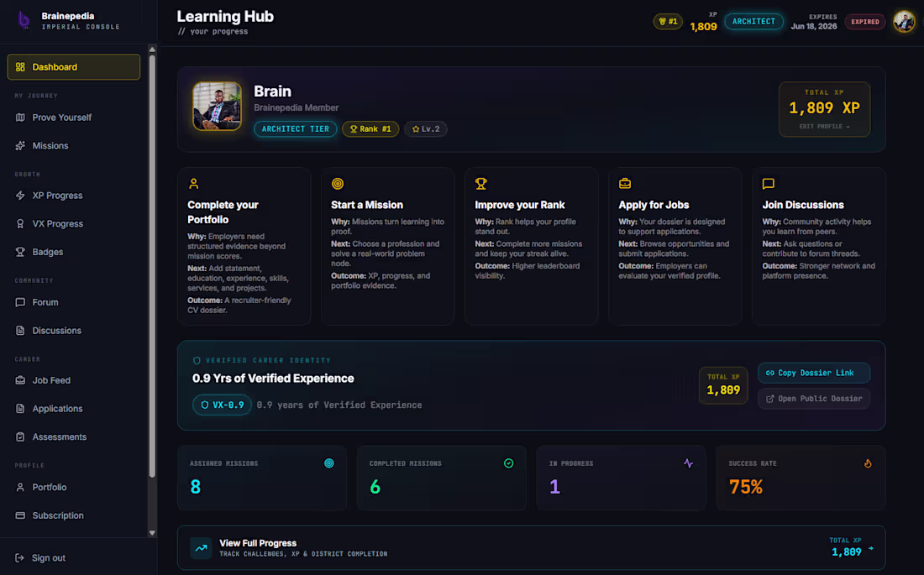Click the Join Discussions chat icon

coord(769,184)
